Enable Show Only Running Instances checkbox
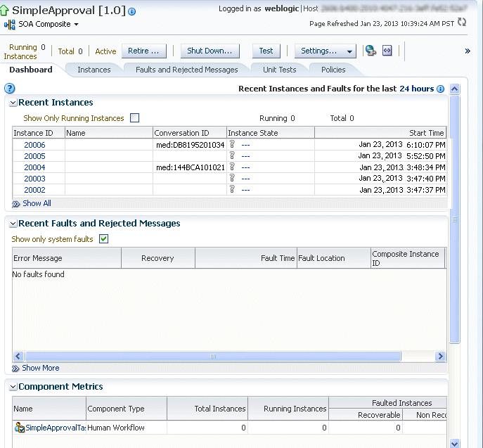Screen dimensions: 483x448 point(134,117)
